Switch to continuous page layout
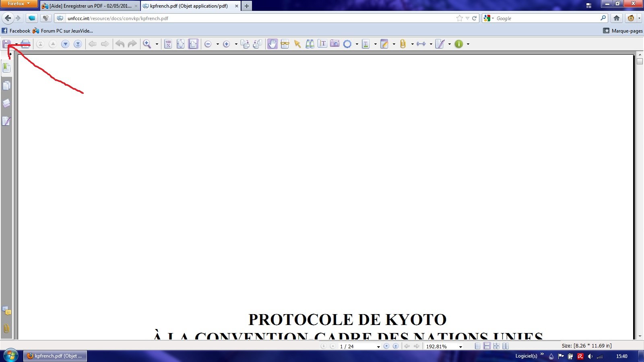 pos(487,346)
